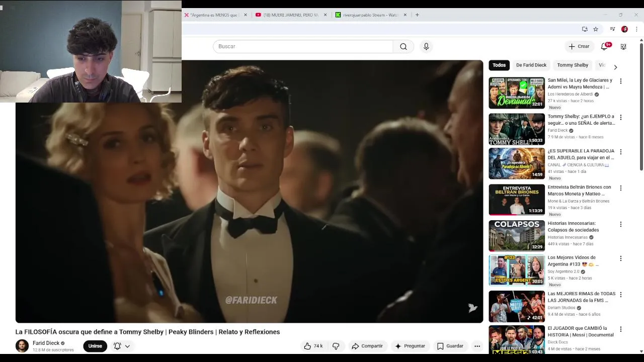
Task: Click the video title 'La FILOSOFÍA oscura'
Action: (x=147, y=332)
